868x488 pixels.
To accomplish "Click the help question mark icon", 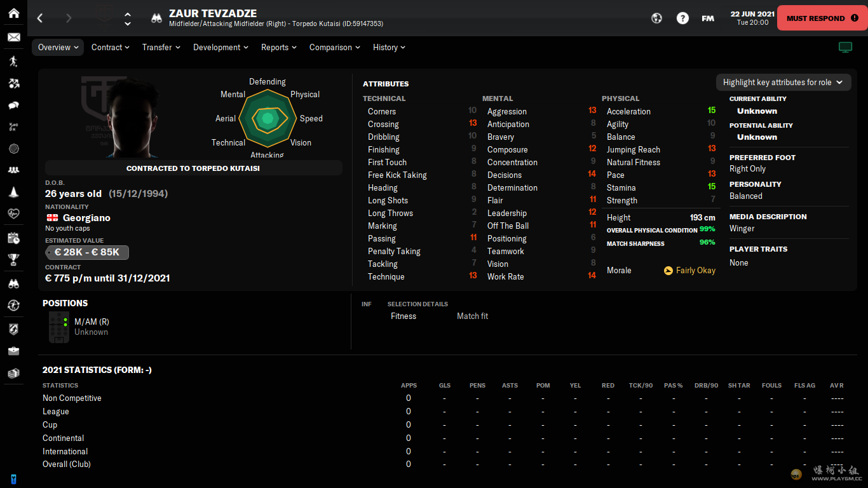I will coord(682,18).
